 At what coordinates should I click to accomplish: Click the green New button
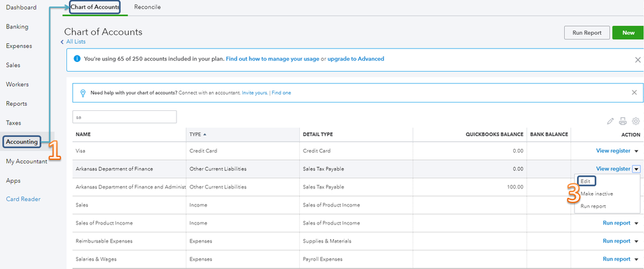point(628,33)
